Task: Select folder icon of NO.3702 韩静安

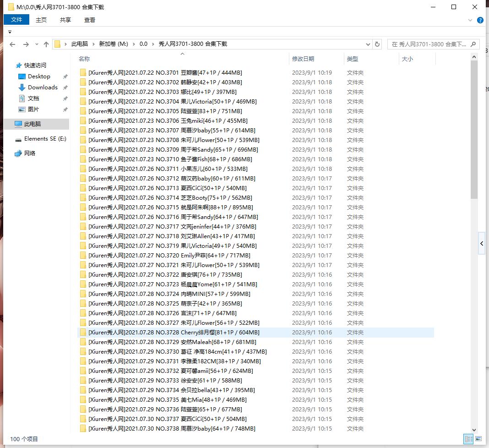Action: click(x=83, y=82)
